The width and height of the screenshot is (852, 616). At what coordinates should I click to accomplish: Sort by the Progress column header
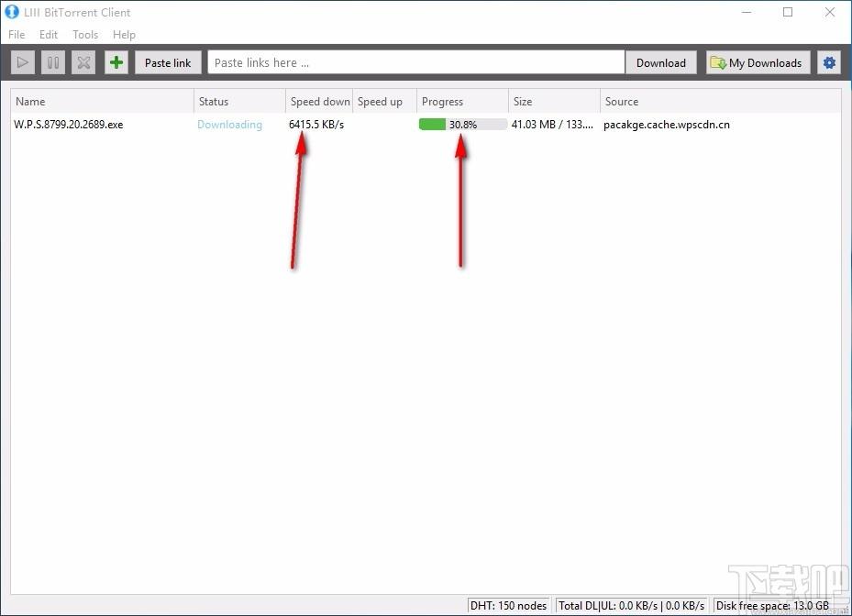tap(462, 102)
